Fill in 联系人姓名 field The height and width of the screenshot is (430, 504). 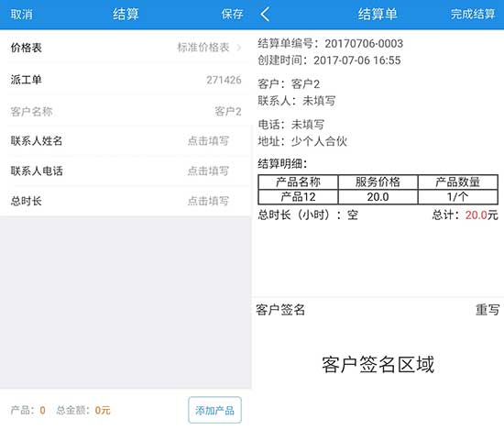(126, 141)
